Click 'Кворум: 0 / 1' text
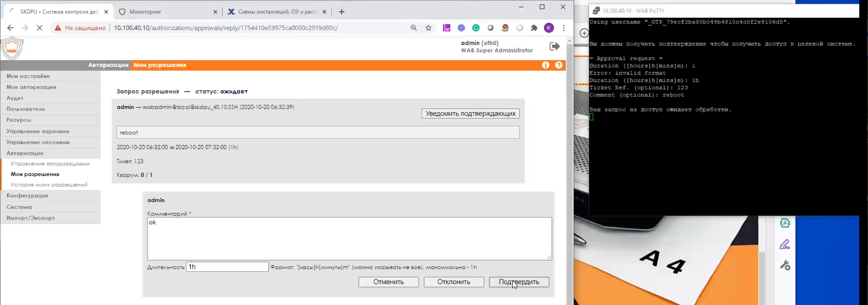The image size is (868, 305). pyautogui.click(x=134, y=175)
